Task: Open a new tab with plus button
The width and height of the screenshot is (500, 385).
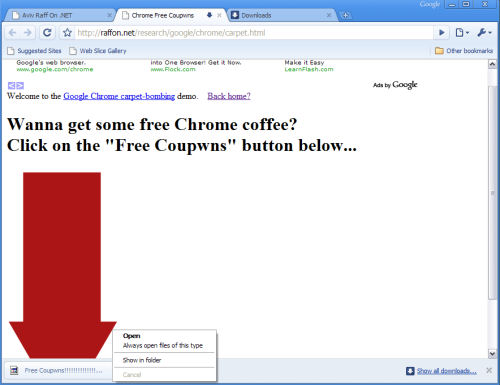Action: 346,15
